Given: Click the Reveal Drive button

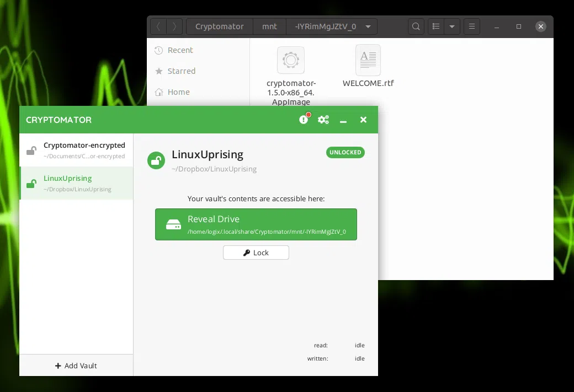Looking at the screenshot, I should 256,224.
